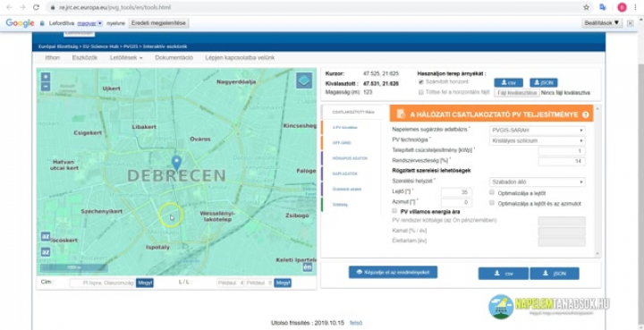
Task: Zoom in the map with plus icon
Action: pyautogui.click(x=46, y=77)
